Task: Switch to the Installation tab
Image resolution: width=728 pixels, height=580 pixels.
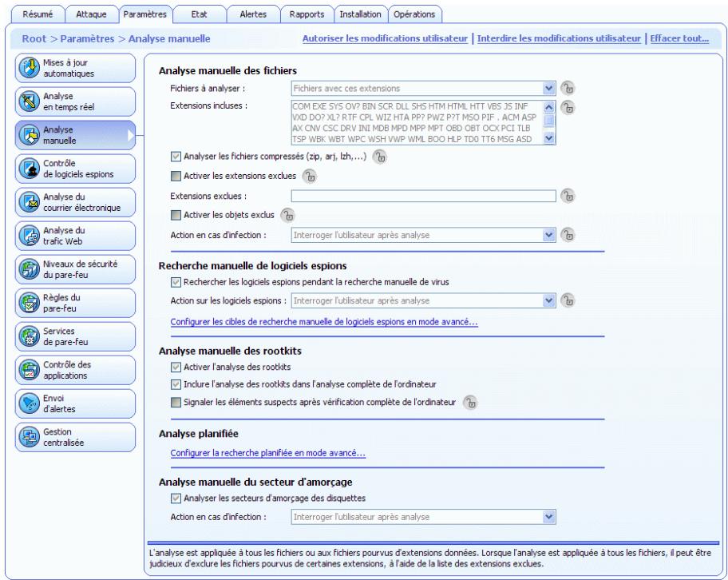Action: tap(360, 14)
